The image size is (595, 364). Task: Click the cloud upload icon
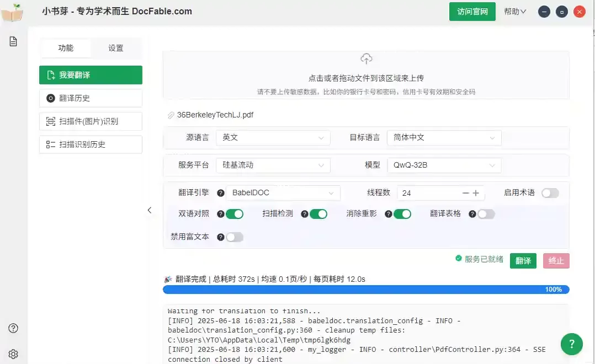366,59
